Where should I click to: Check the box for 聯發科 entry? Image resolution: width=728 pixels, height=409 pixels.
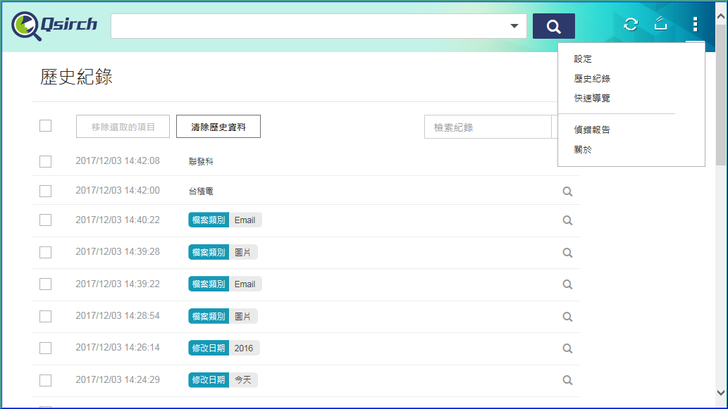click(45, 161)
